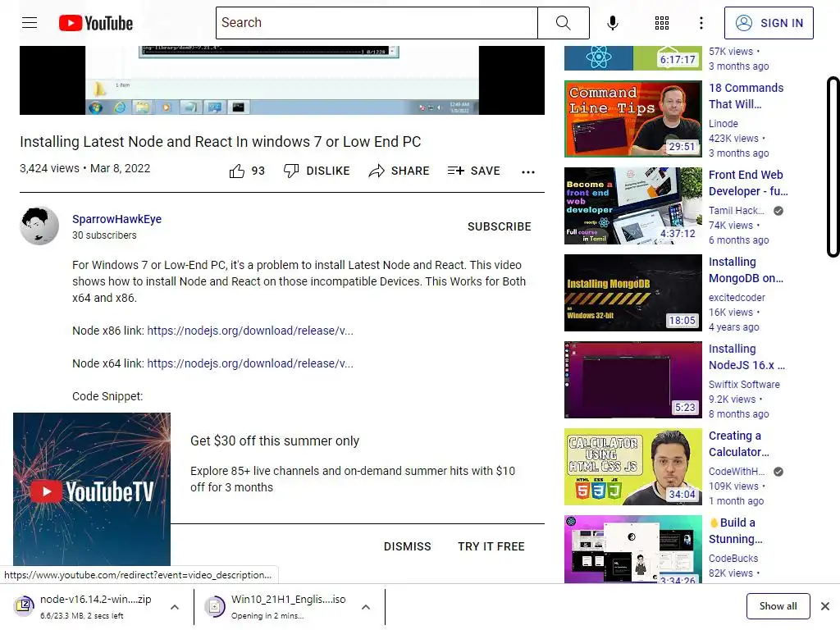Click inside the Search input field
This screenshot has width=840, height=630.
tap(377, 22)
